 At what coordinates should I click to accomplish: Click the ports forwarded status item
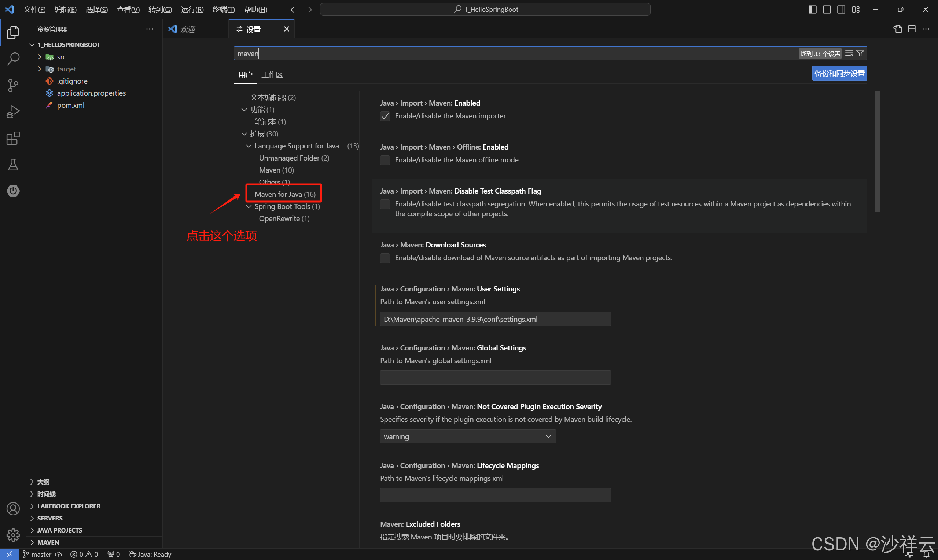(113, 555)
